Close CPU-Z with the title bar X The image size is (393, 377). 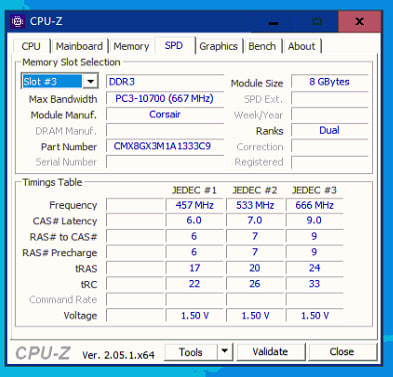pos(360,22)
